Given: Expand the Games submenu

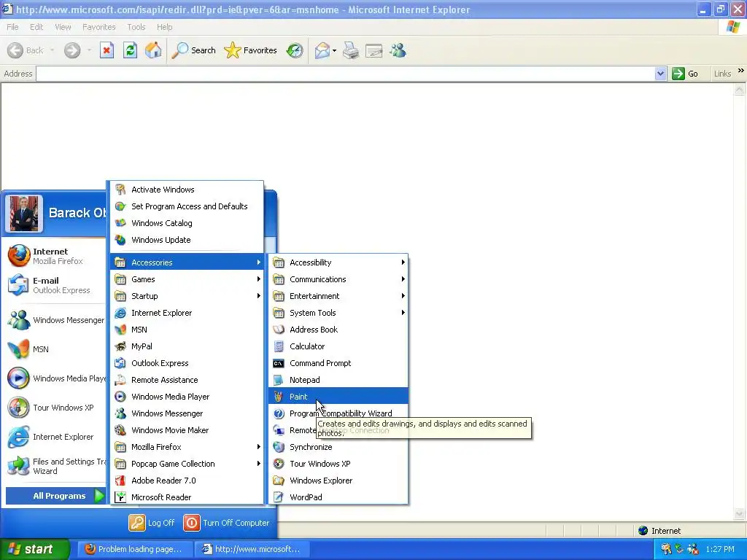Looking at the screenshot, I should [x=187, y=279].
